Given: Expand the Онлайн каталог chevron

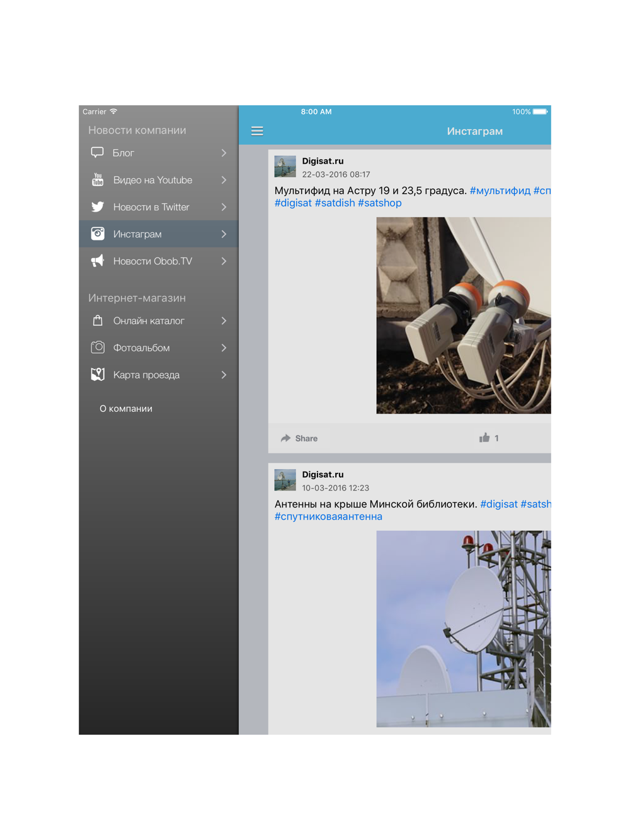Looking at the screenshot, I should pos(224,321).
